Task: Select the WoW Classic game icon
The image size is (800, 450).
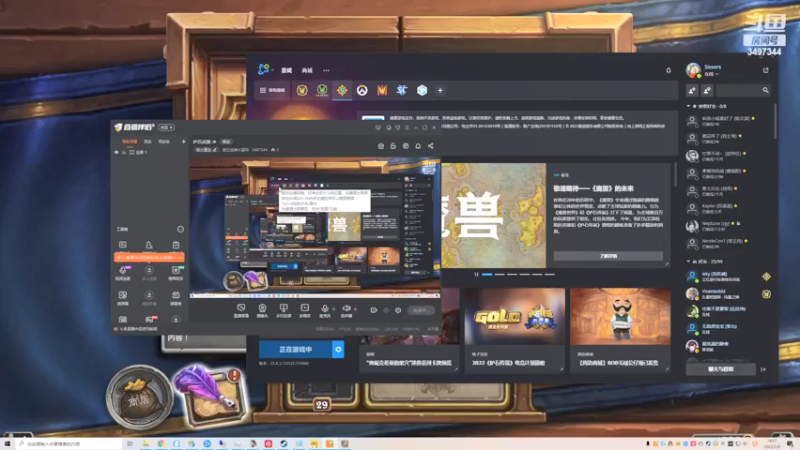Action: 322,90
